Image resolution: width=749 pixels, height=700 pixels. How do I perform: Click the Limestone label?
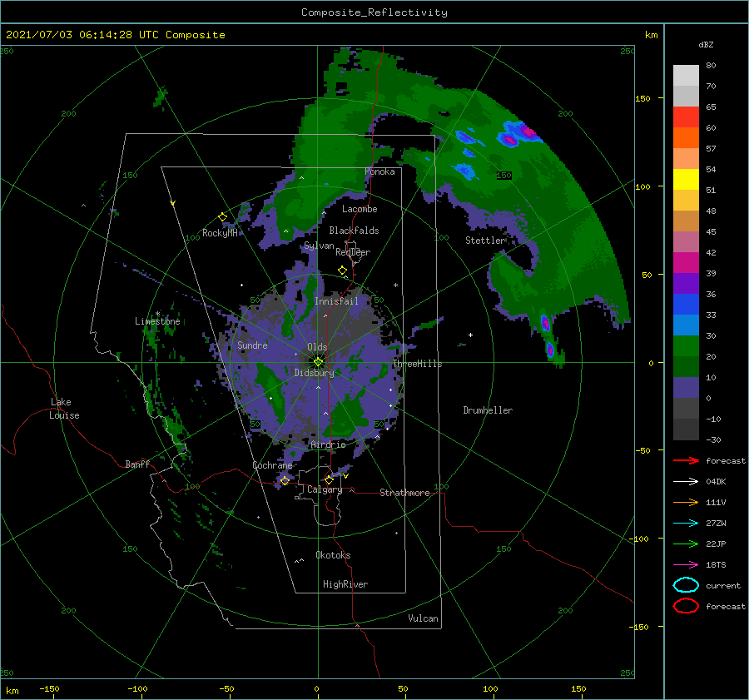click(x=157, y=321)
